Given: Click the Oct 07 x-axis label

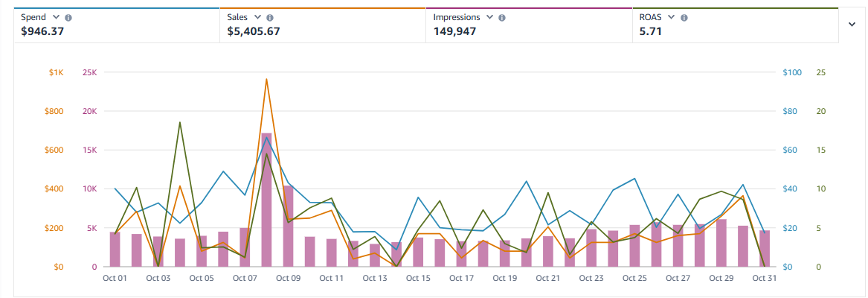Looking at the screenshot, I should (245, 277).
